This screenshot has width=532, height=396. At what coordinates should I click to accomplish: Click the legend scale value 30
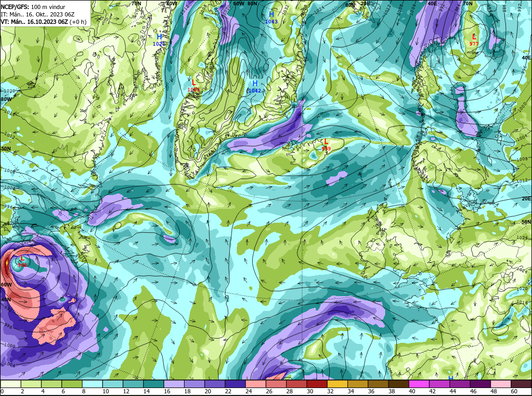coord(310,391)
